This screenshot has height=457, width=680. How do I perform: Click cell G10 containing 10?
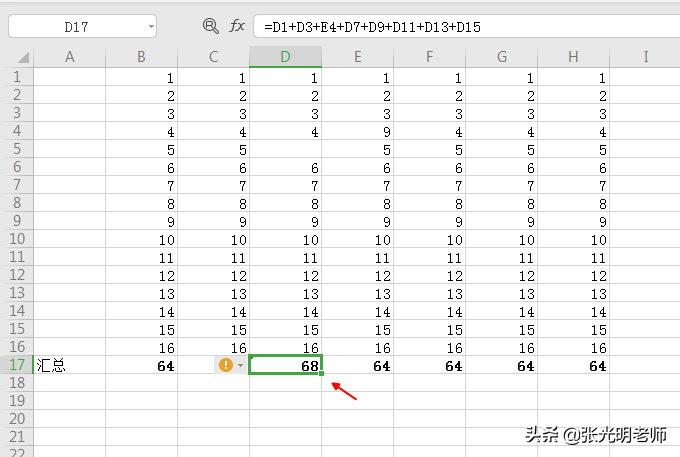coord(501,239)
